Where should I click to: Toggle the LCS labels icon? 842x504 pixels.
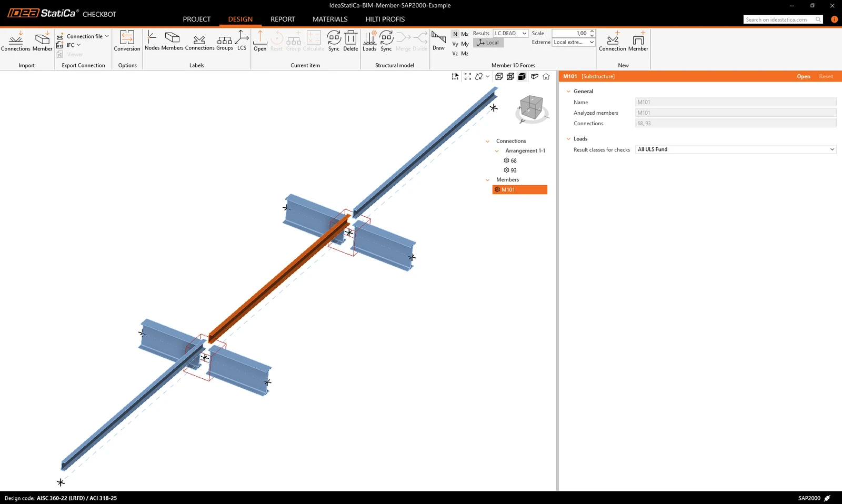pyautogui.click(x=242, y=41)
